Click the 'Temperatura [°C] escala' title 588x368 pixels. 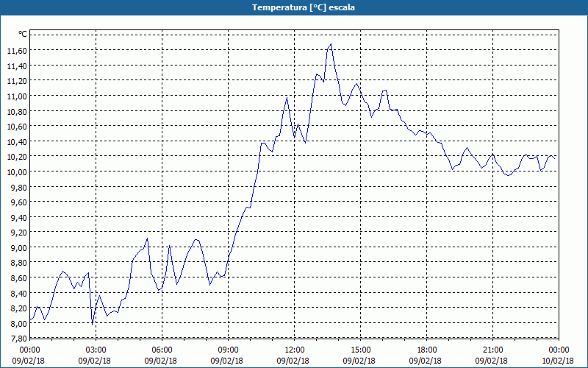pos(304,7)
